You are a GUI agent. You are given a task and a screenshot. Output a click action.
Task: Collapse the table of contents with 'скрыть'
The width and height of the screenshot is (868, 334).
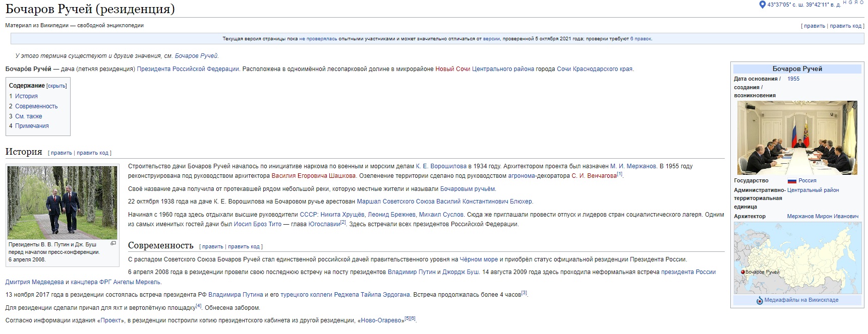click(56, 86)
